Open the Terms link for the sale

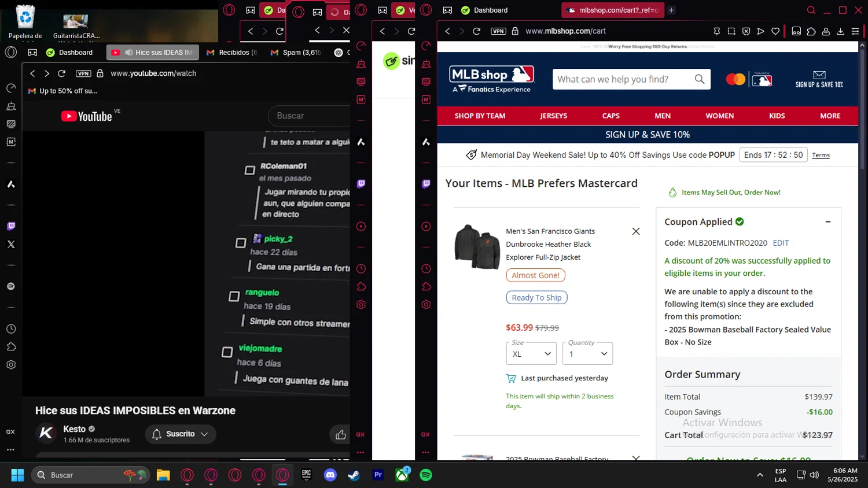[821, 155]
